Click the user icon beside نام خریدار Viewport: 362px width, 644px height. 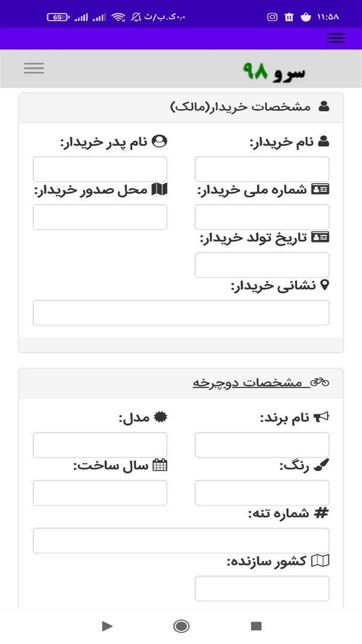pyautogui.click(x=324, y=142)
